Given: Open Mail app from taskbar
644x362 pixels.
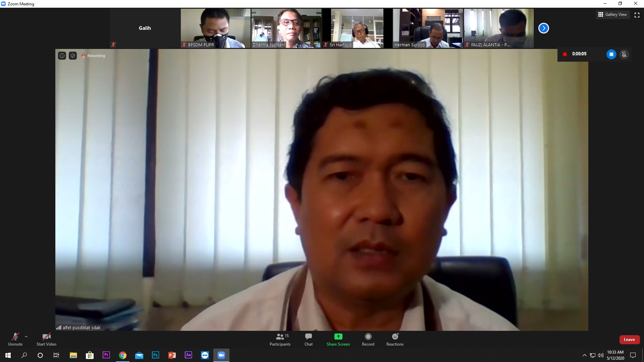Looking at the screenshot, I should (x=139, y=355).
